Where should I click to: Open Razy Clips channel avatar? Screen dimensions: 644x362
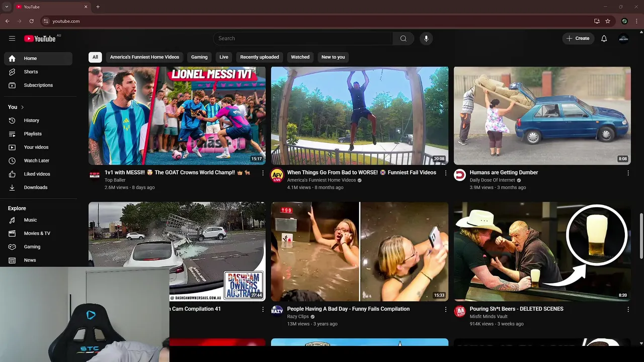click(277, 311)
